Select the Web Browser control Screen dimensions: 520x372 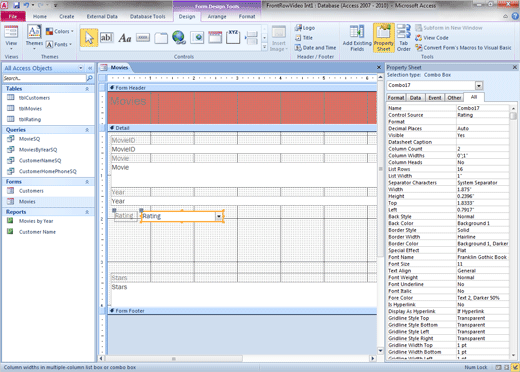[197, 38]
